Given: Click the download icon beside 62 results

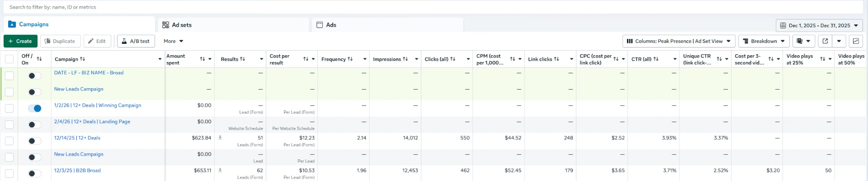Looking at the screenshot, I should pos(220,170).
